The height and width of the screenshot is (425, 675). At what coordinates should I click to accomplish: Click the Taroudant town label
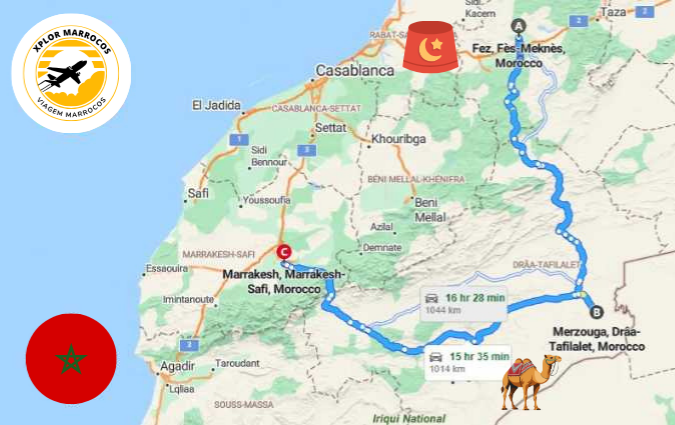(237, 363)
